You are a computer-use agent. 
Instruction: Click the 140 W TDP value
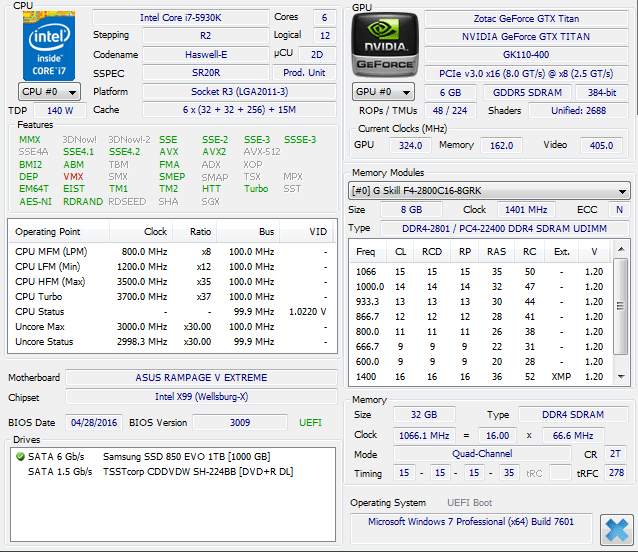pos(60,110)
